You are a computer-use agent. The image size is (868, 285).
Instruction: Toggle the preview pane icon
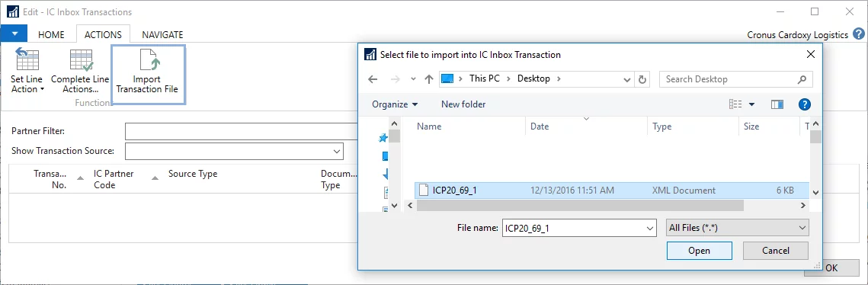click(x=777, y=104)
